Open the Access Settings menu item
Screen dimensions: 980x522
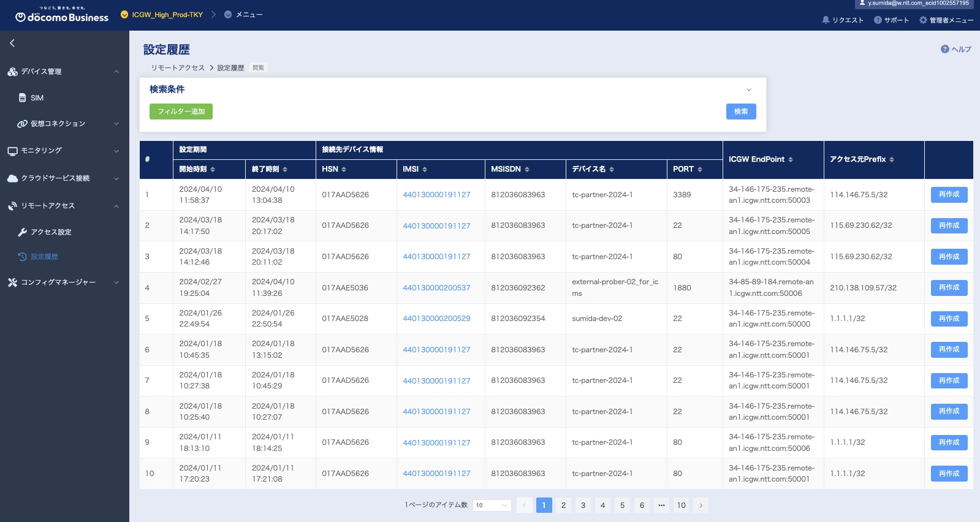tap(51, 232)
